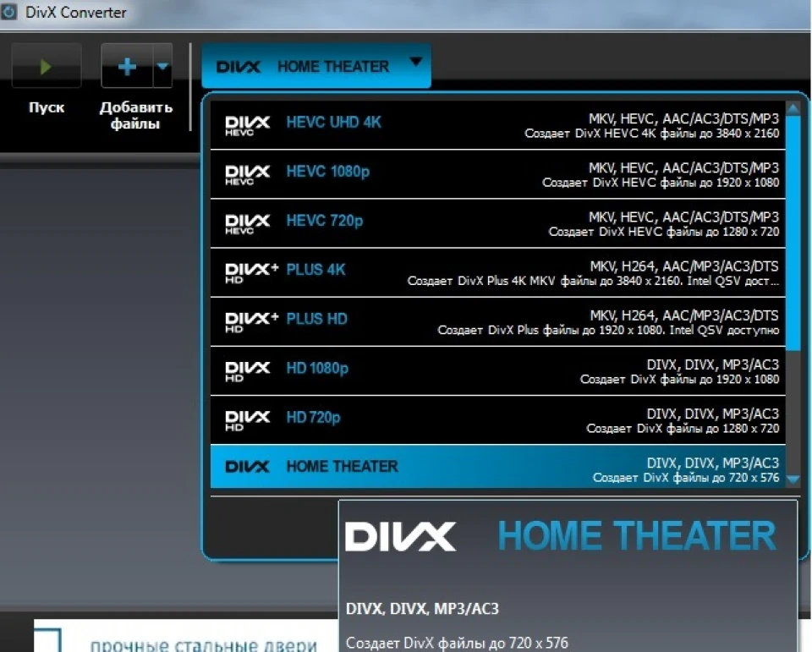Image resolution: width=812 pixels, height=652 pixels.
Task: Click the Пуск label under play button
Action: point(47,107)
